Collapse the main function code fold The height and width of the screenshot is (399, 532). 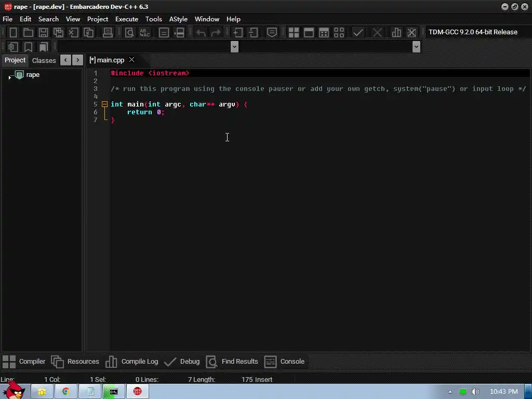(x=105, y=104)
